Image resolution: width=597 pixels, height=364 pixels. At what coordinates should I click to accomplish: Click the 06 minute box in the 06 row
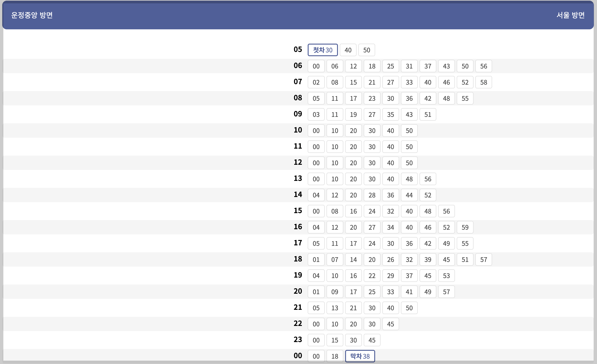[x=335, y=66]
